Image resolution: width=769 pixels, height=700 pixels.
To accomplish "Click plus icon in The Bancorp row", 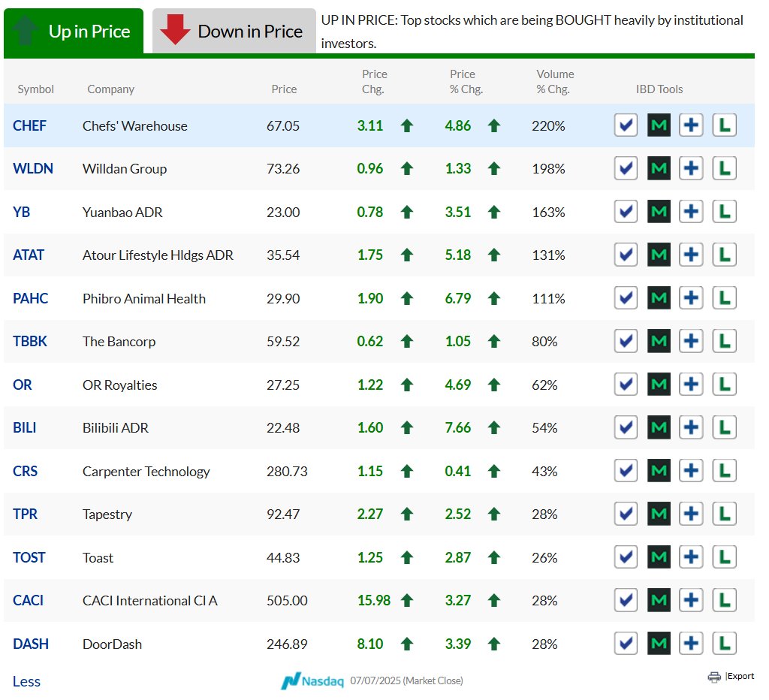I will point(691,342).
